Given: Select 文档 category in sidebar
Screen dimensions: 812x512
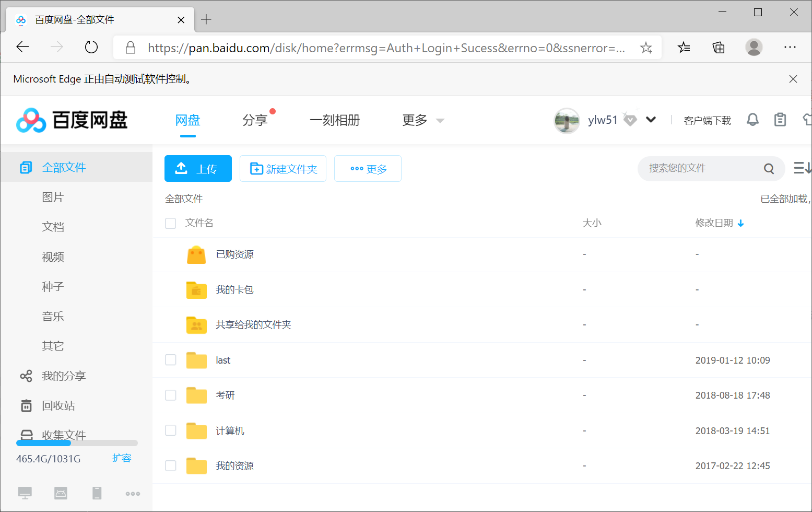Looking at the screenshot, I should coord(53,227).
